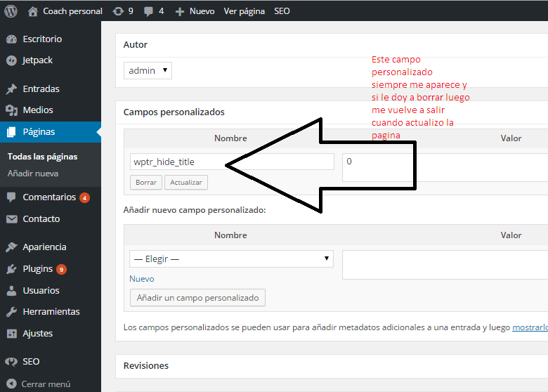
Task: Open the comments bubble icon showing 4
Action: click(x=148, y=11)
